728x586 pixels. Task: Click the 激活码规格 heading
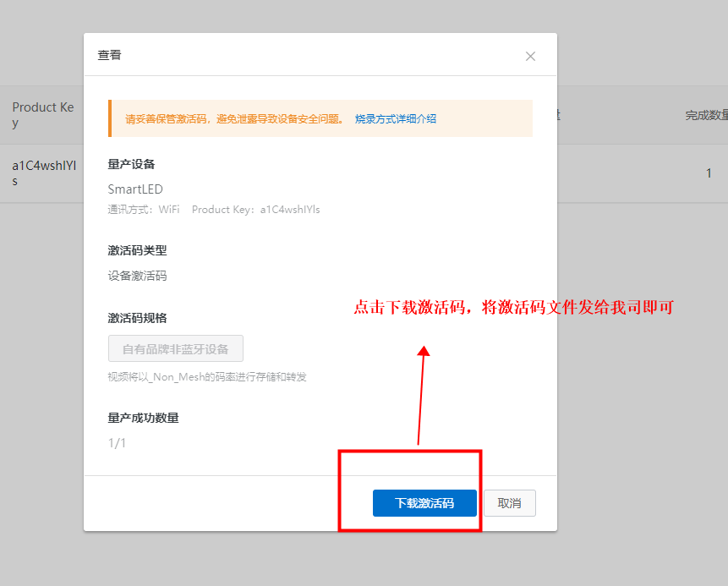click(137, 318)
